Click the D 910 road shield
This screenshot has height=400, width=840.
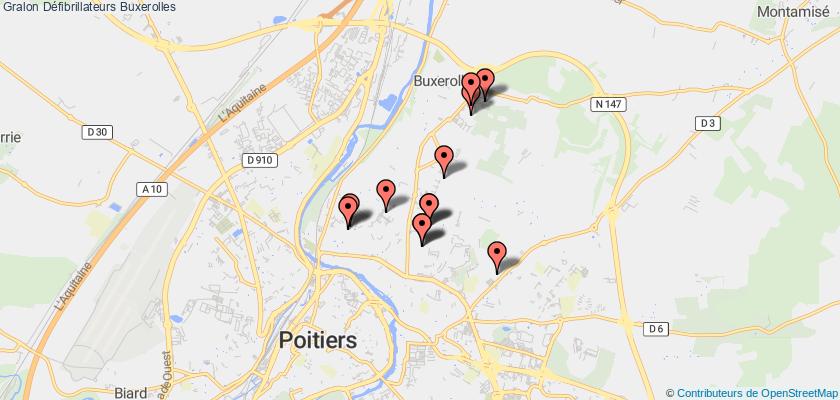click(x=260, y=160)
